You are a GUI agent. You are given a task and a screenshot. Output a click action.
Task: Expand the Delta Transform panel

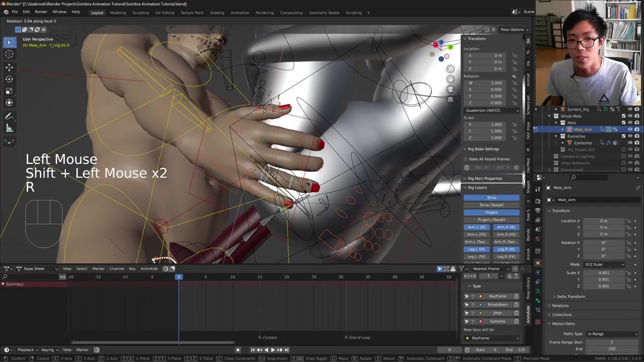571,297
